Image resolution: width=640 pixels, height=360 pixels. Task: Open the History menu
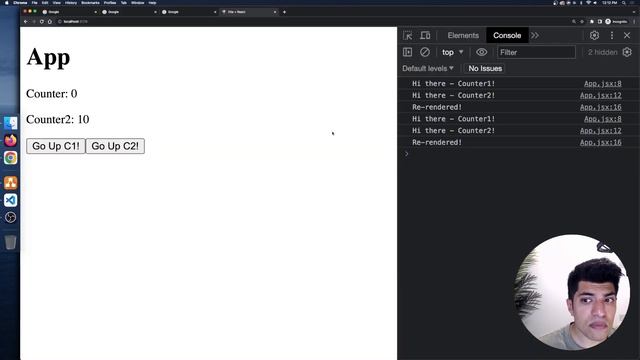coord(71,2)
